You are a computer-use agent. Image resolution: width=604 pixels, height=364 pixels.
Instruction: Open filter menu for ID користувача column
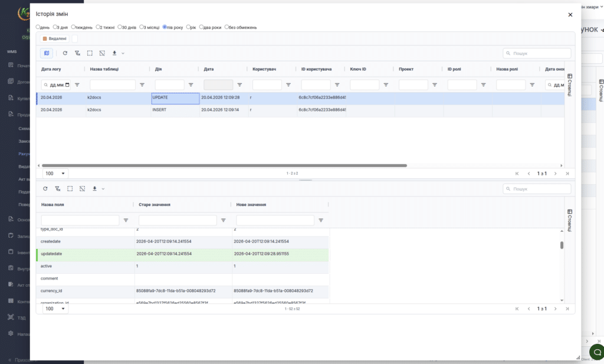click(x=337, y=85)
